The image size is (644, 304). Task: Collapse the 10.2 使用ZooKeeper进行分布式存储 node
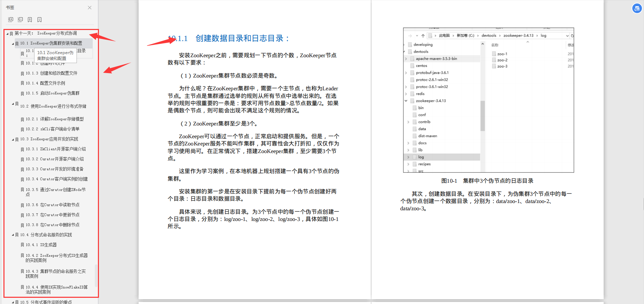13,104
